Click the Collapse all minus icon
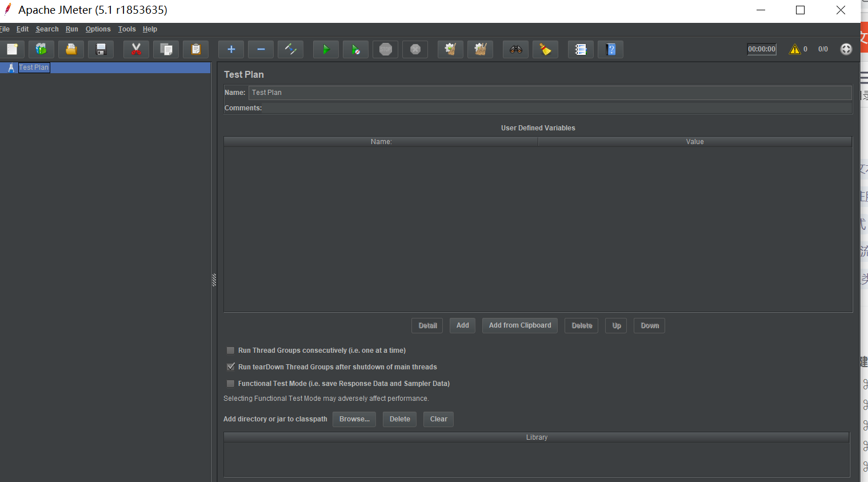The width and height of the screenshot is (868, 482). coord(261,49)
